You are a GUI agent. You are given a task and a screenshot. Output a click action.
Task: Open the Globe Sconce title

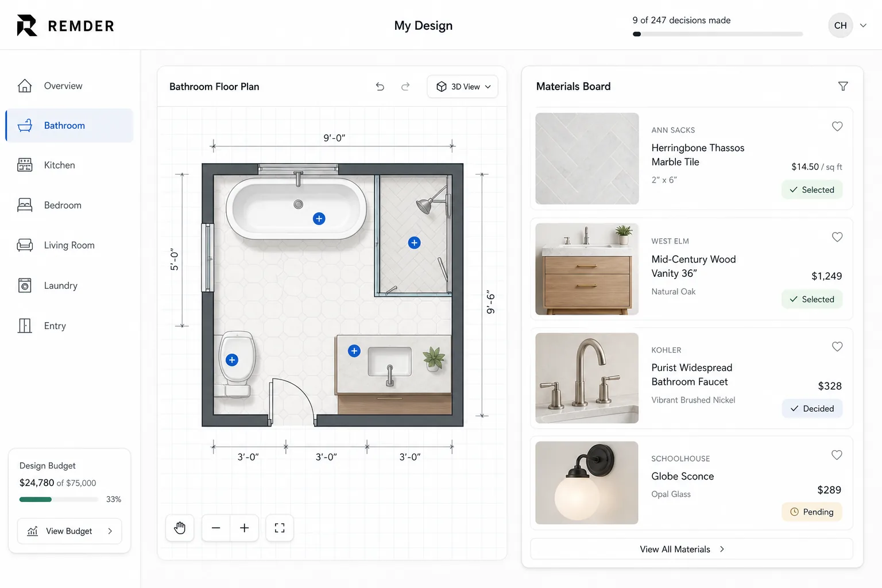pos(683,476)
